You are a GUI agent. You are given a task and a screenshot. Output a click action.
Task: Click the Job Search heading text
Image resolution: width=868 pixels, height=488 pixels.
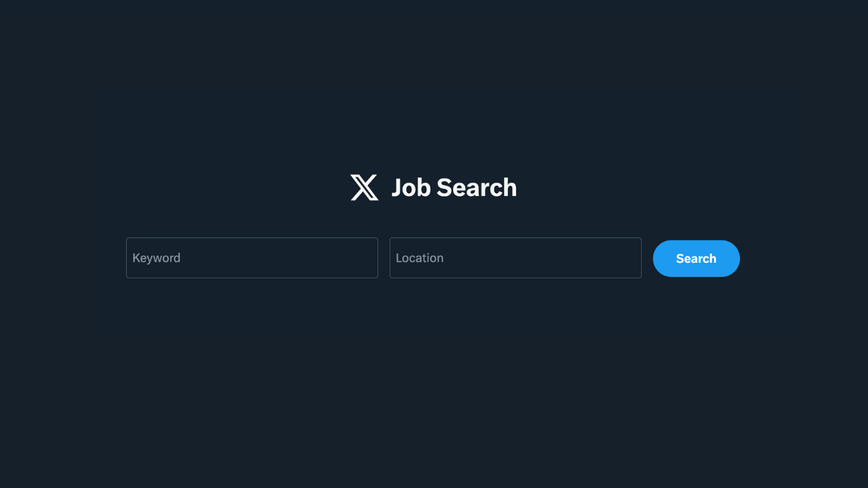click(454, 188)
